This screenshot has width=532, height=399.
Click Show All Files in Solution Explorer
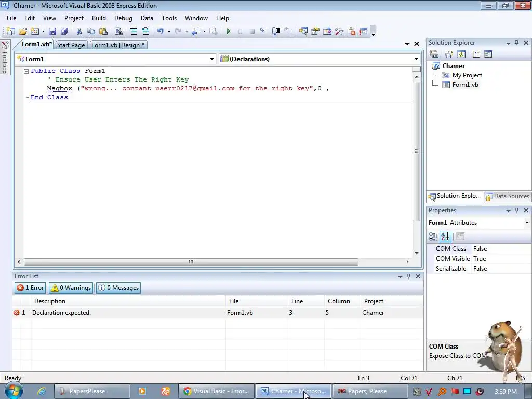tap(449, 54)
